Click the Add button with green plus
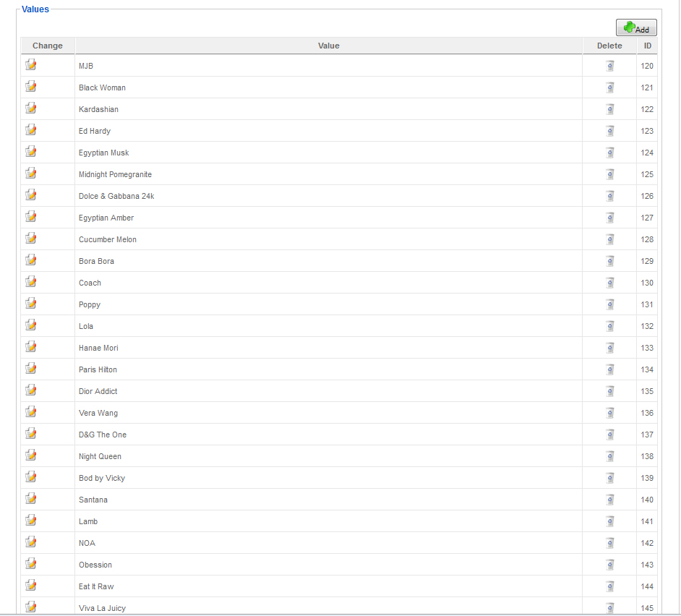Screen dimensions: 681x616 [636, 27]
